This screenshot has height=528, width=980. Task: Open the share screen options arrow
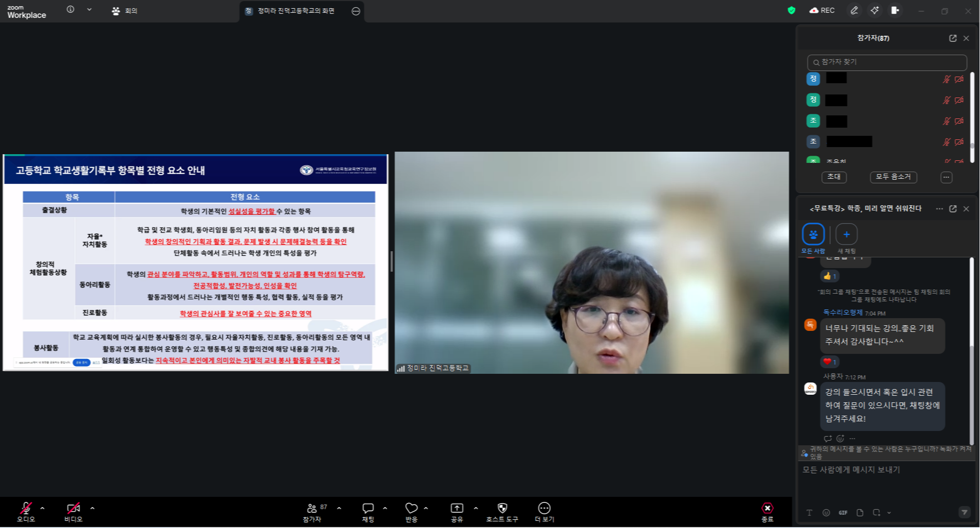click(476, 508)
